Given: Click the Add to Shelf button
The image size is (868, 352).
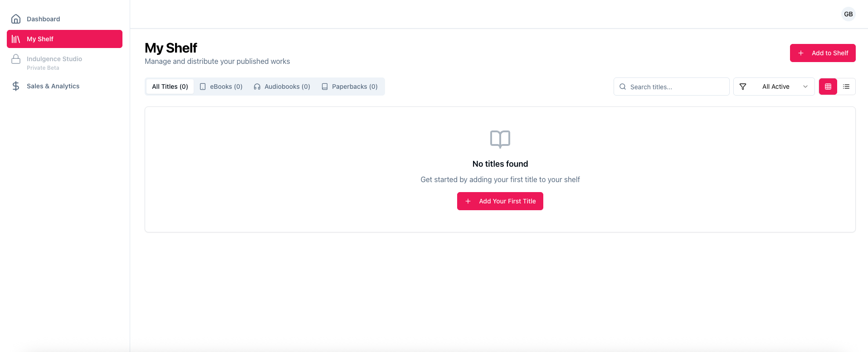Looking at the screenshot, I should pyautogui.click(x=823, y=53).
